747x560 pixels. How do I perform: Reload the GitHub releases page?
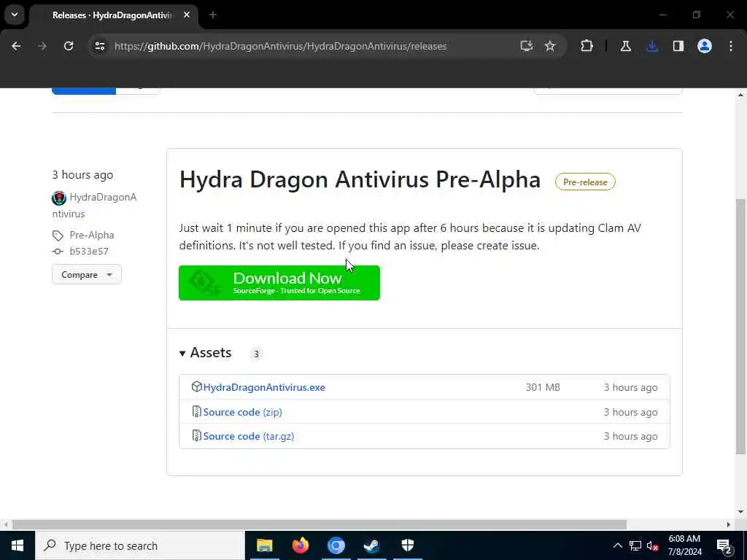[x=69, y=46]
